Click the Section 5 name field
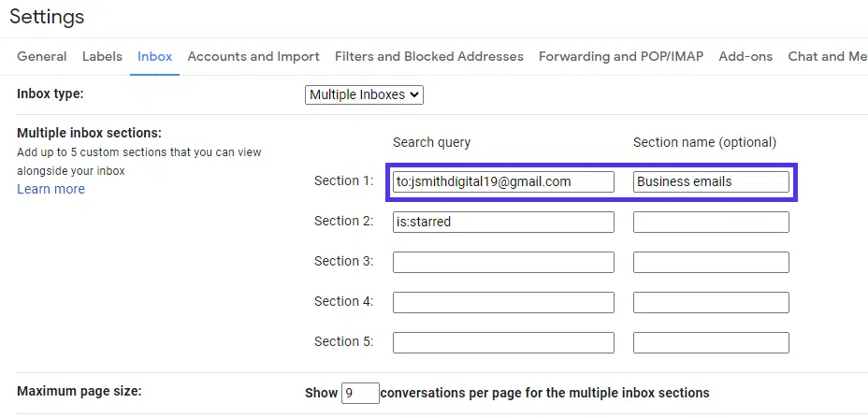Image resolution: width=868 pixels, height=418 pixels. pyautogui.click(x=711, y=342)
